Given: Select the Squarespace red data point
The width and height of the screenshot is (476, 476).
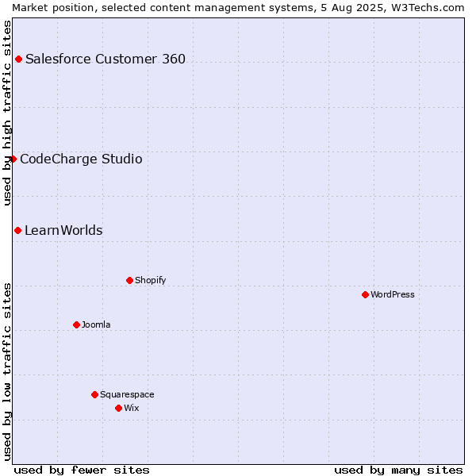Looking at the screenshot, I should (x=94, y=394).
